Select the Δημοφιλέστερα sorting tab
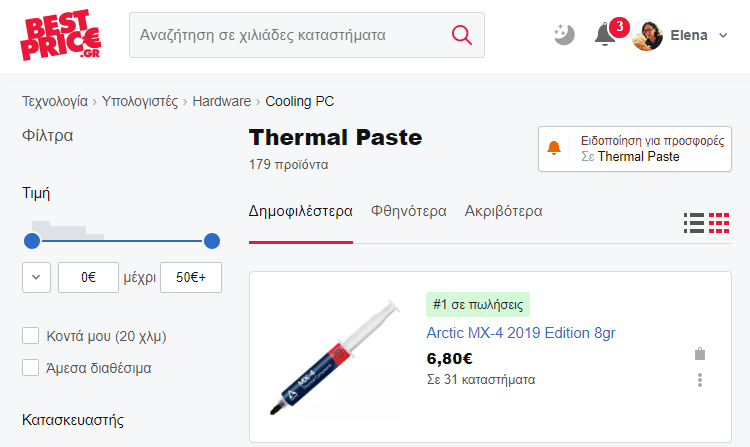This screenshot has width=750, height=447. coord(301,211)
